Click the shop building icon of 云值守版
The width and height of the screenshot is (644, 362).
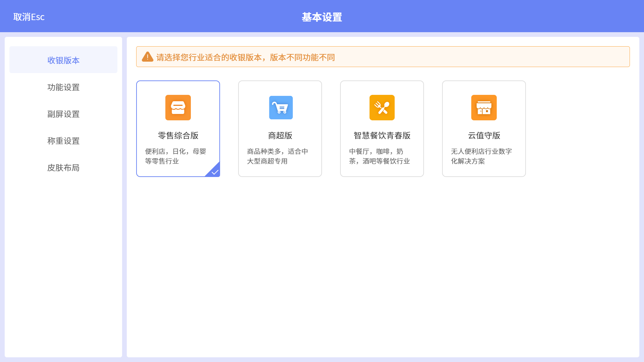(484, 108)
